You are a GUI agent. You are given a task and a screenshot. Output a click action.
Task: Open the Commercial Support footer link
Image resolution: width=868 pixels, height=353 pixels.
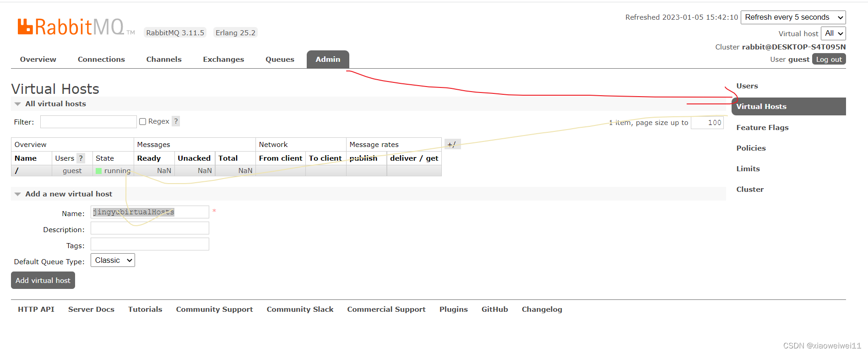click(x=386, y=310)
